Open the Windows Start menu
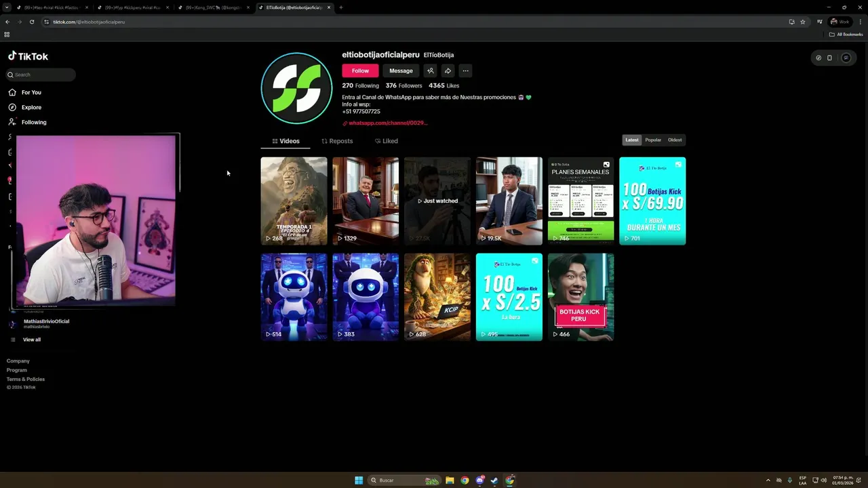 pyautogui.click(x=359, y=481)
